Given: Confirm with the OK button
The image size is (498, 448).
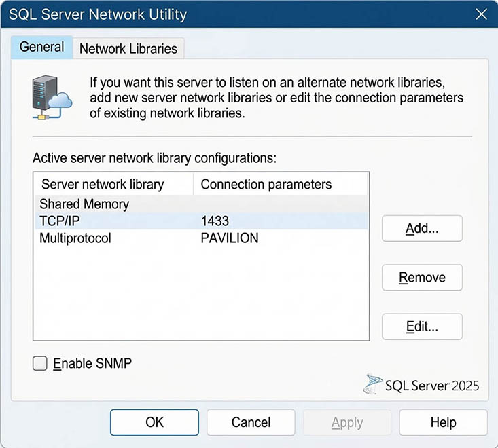Looking at the screenshot, I should tap(155, 422).
